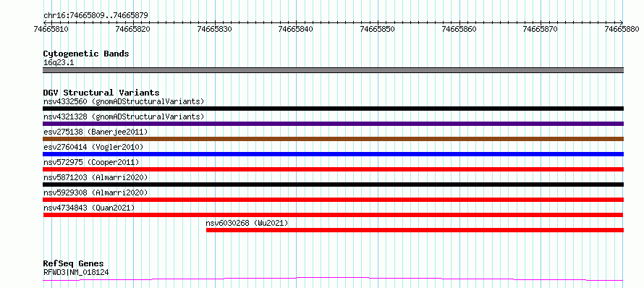The width and height of the screenshot is (644, 288).
Task: Click the chr16:74665809..74665879 region label
Action: tap(96, 16)
